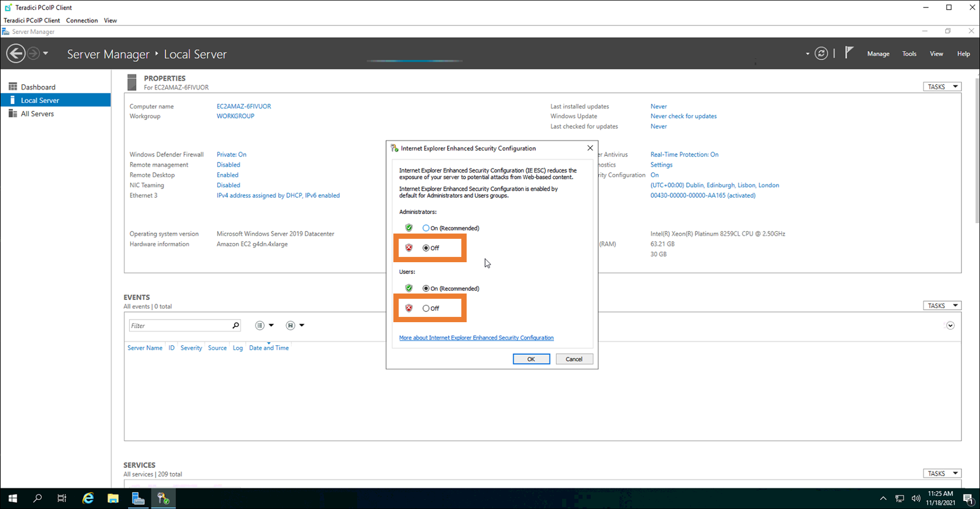Open the Tools menu
The image size is (980, 509).
click(x=909, y=54)
